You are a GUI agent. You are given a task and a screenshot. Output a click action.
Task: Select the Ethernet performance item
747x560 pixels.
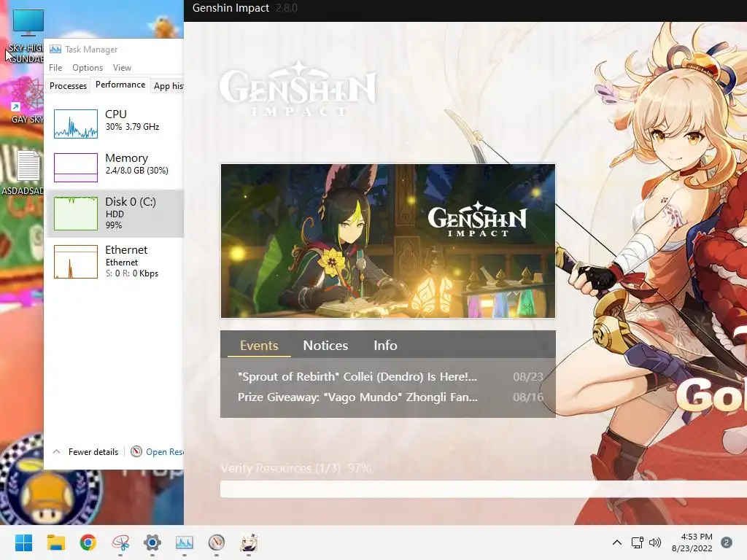tap(115, 262)
